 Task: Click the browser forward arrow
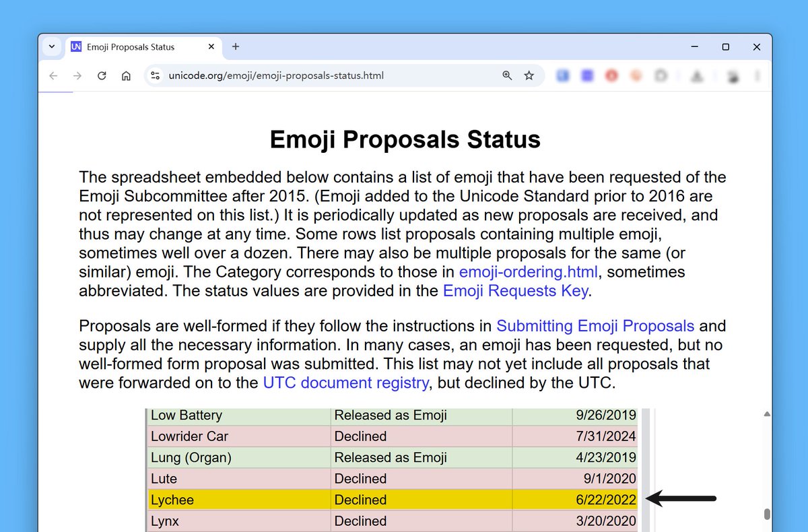pyautogui.click(x=77, y=75)
